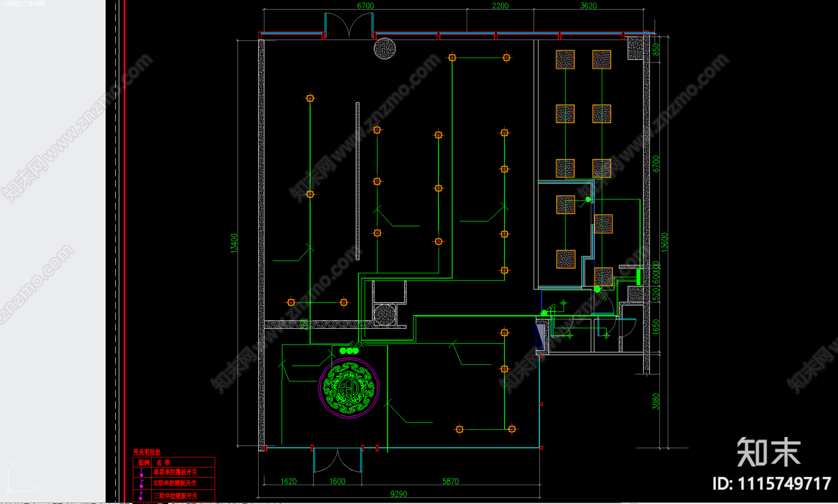Viewport: 838px width, 504px height.
Task: Select the 9290 dimension text
Action: click(399, 494)
